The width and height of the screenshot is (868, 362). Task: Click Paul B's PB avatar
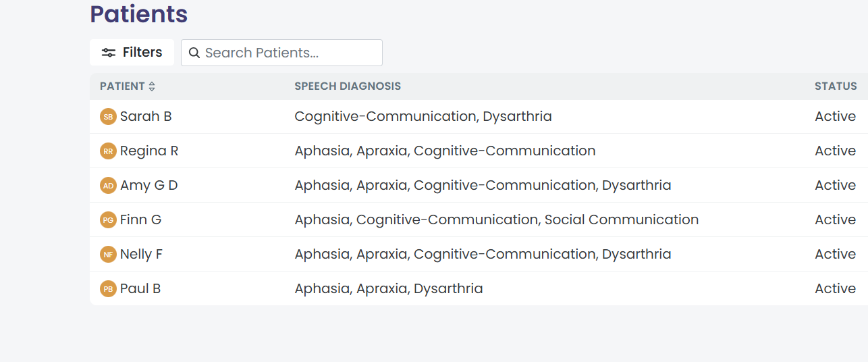108,289
